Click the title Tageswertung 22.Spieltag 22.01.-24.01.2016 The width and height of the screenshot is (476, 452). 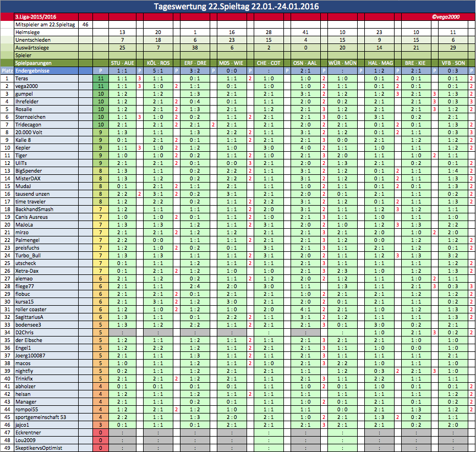(x=236, y=7)
